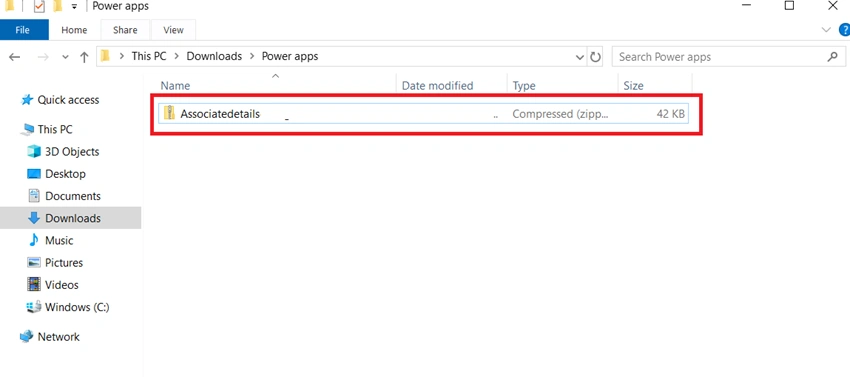
Task: Click the This PC computer icon
Action: pos(27,130)
